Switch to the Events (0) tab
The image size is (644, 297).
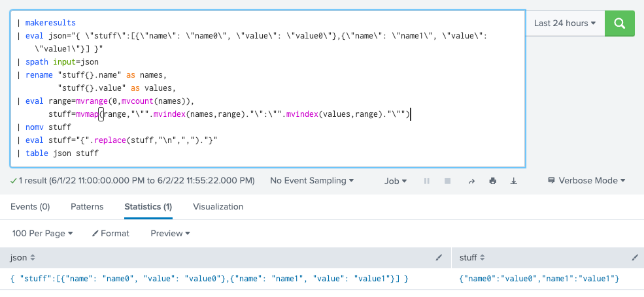point(30,207)
